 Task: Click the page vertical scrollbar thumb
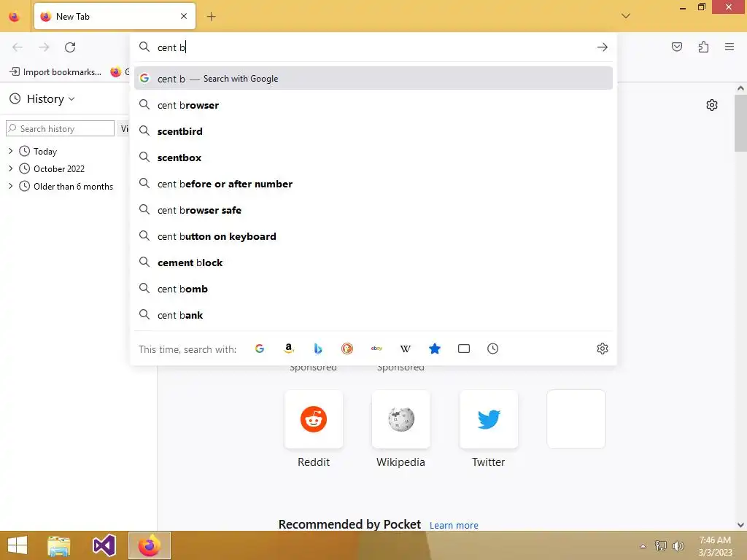tap(740, 122)
